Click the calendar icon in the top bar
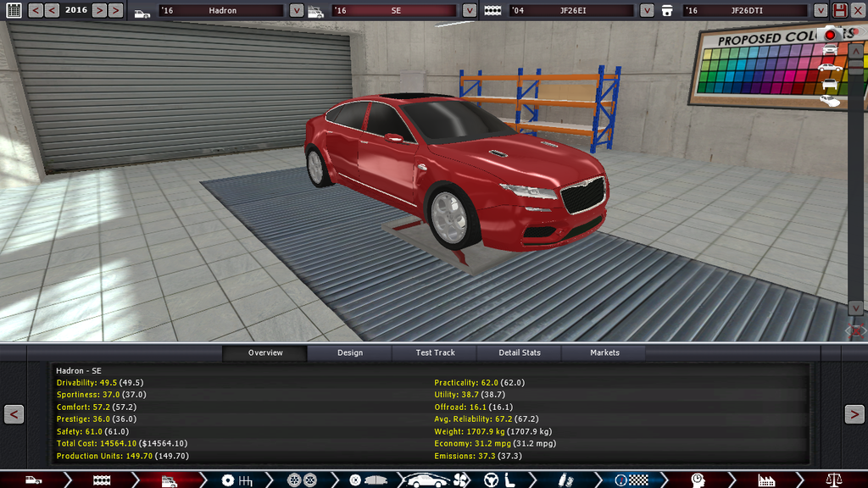This screenshot has width=868, height=488. pyautogui.click(x=13, y=10)
